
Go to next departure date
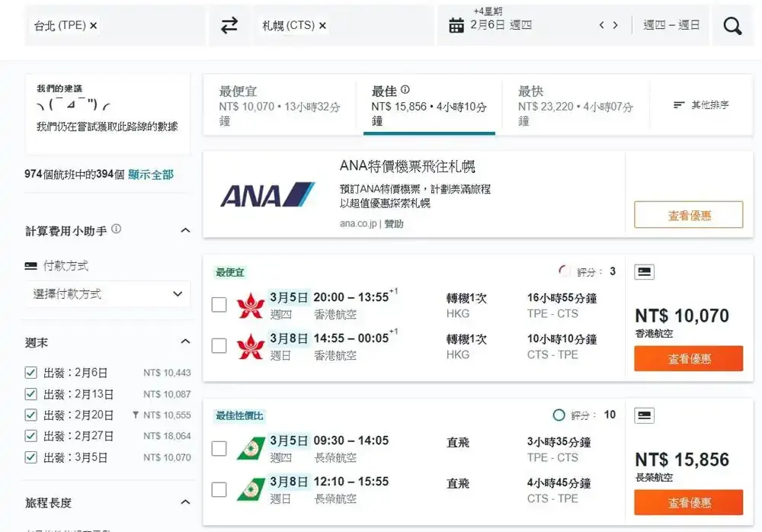[x=615, y=25]
